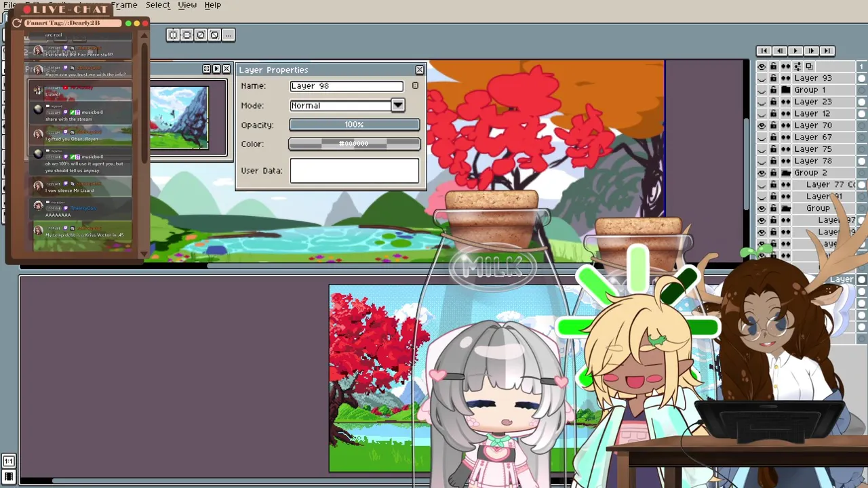The width and height of the screenshot is (868, 488).
Task: Toggle fullscreen in the Preview window
Action: click(x=206, y=69)
